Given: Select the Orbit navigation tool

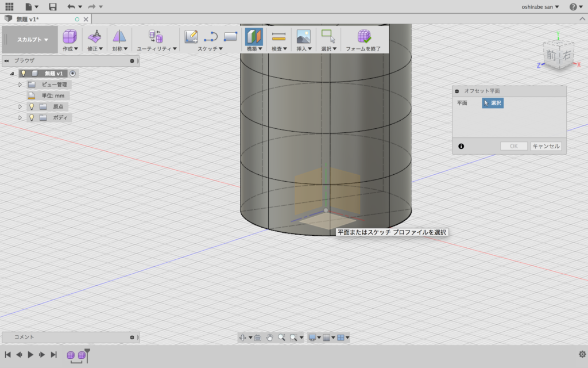Looking at the screenshot, I should [243, 338].
